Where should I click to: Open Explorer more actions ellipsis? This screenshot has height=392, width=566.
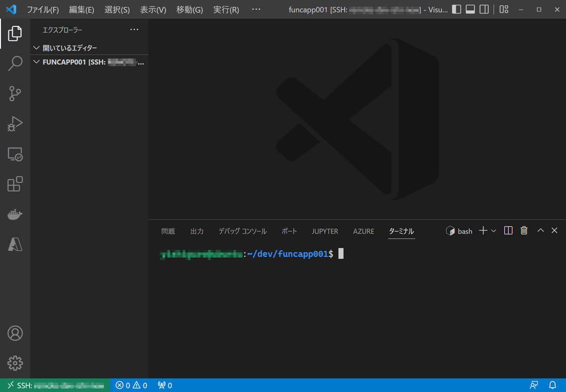click(134, 30)
